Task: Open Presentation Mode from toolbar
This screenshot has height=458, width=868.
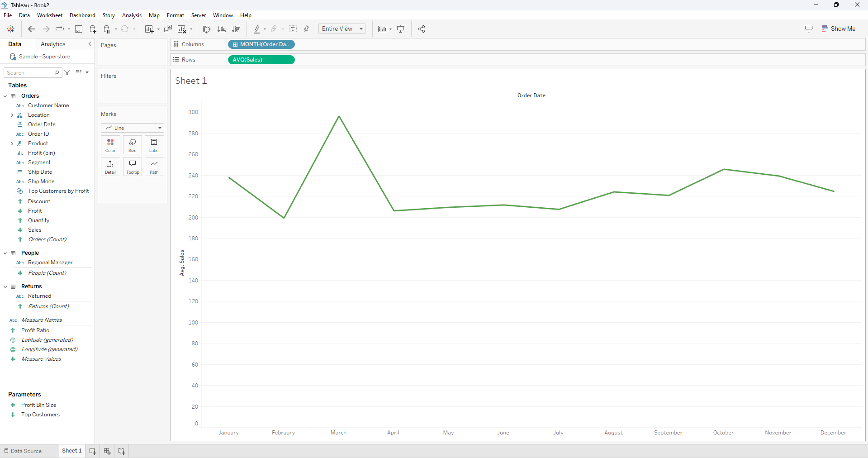Action: click(401, 29)
